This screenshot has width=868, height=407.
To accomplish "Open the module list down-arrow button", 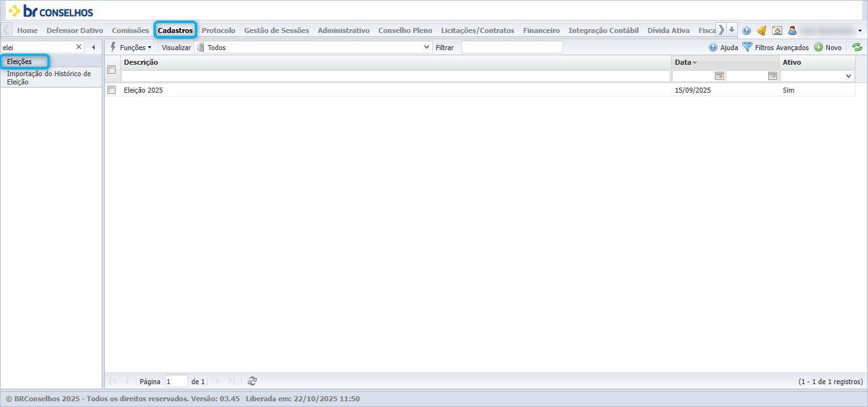I will pos(732,30).
